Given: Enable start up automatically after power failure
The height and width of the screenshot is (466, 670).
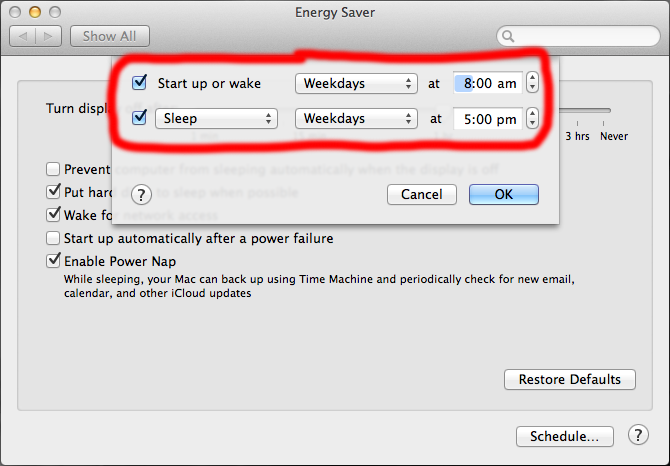Looking at the screenshot, I should pos(54,239).
